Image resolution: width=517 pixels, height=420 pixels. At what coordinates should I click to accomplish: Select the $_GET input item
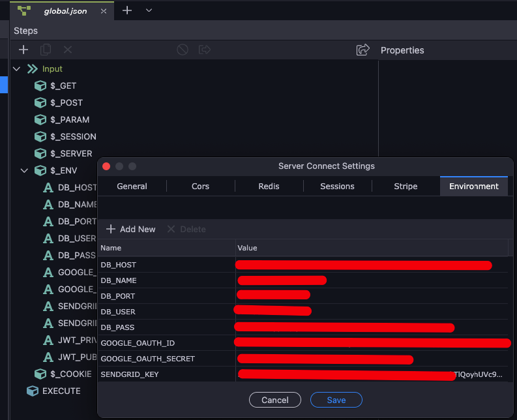(x=63, y=86)
